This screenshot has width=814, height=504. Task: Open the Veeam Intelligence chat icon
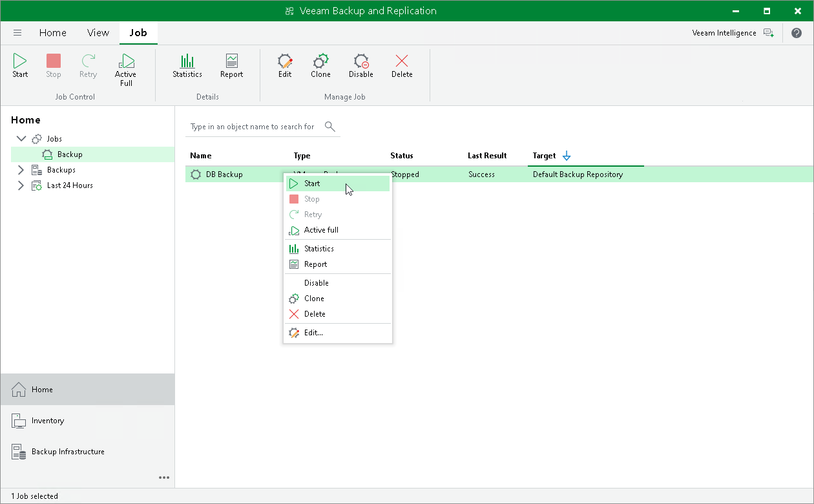coord(769,32)
